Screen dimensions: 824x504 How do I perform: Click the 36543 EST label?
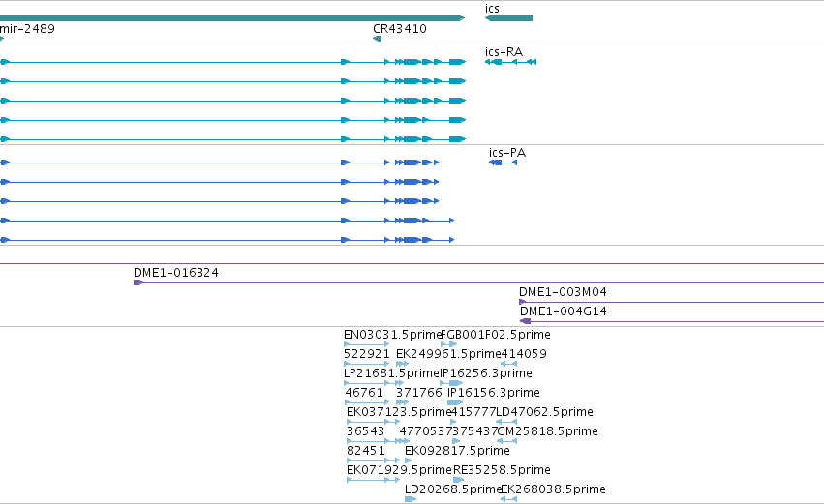365,431
